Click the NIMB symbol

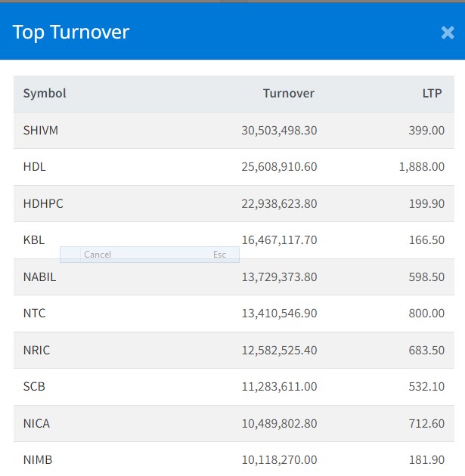[x=38, y=460]
